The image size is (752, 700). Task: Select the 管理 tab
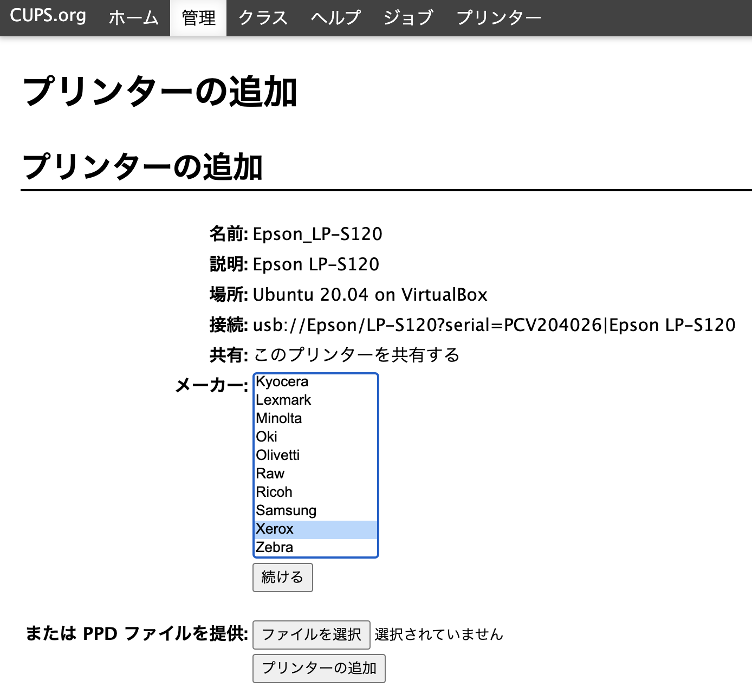pyautogui.click(x=198, y=18)
